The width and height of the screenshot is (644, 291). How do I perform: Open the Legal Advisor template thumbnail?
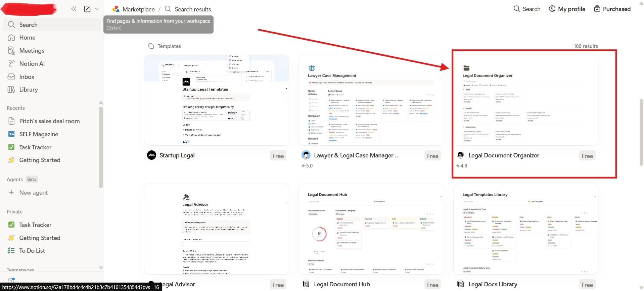[x=217, y=229]
